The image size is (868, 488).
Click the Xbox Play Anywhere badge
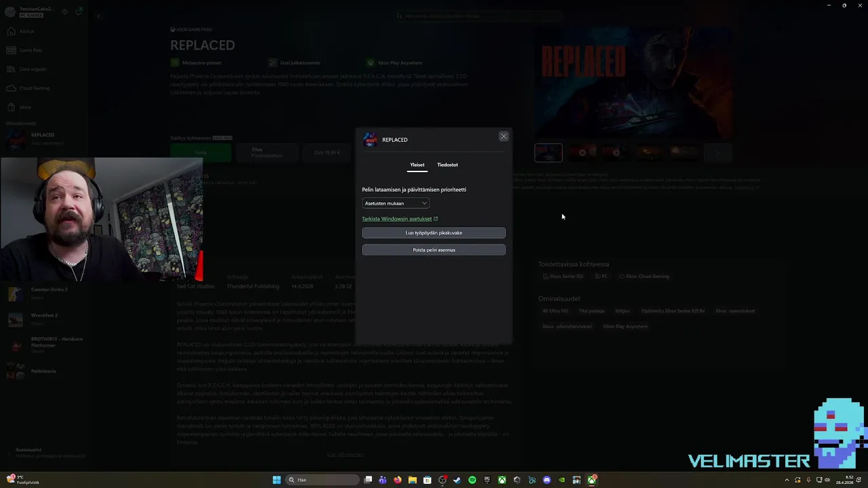395,63
